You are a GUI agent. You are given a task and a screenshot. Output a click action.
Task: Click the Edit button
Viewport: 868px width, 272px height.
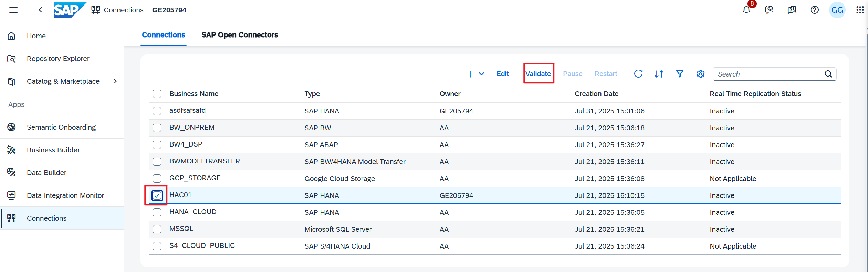503,74
